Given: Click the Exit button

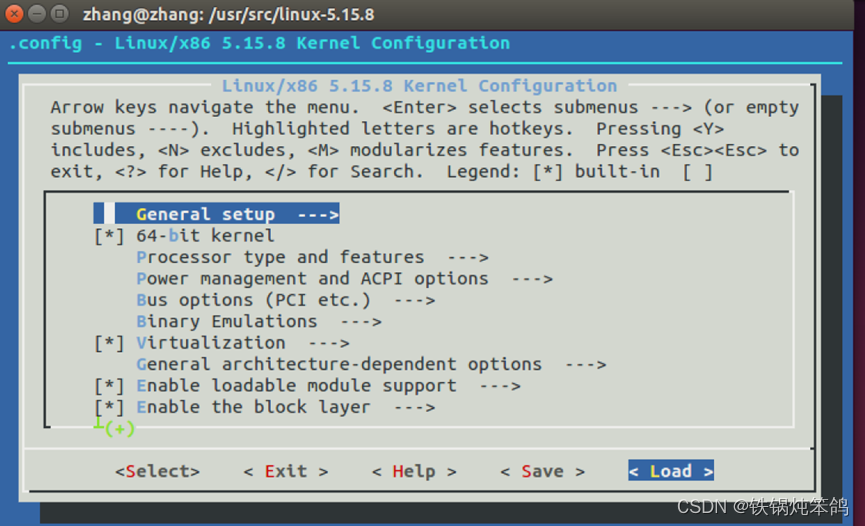Looking at the screenshot, I should pos(286,471).
